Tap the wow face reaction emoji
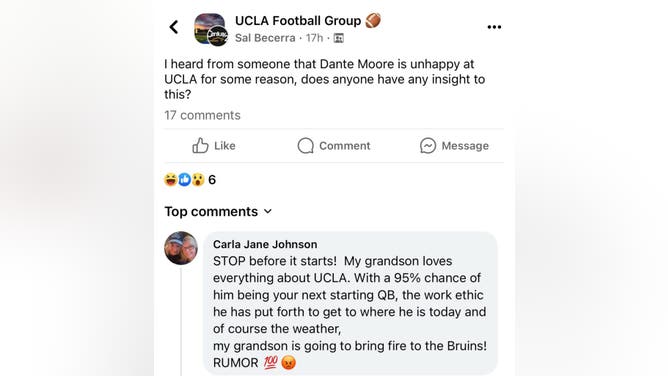This screenshot has width=668, height=376. coord(198,180)
